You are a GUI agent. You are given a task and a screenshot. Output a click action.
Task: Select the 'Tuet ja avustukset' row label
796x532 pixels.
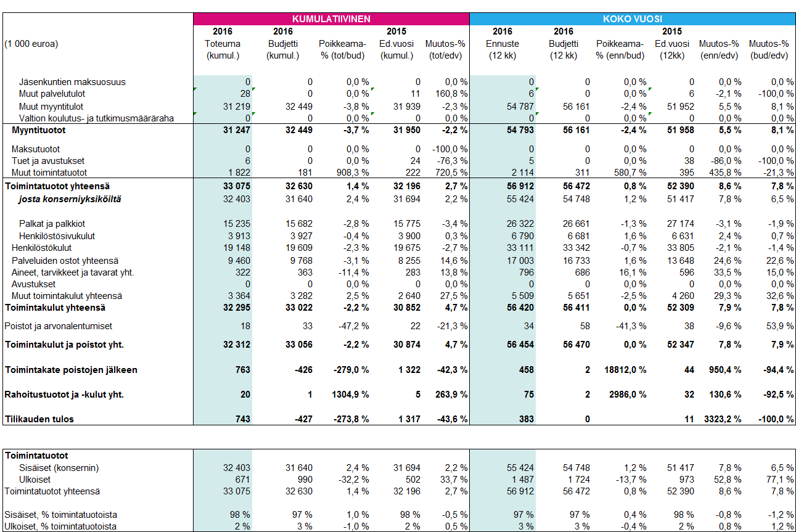tap(48, 161)
